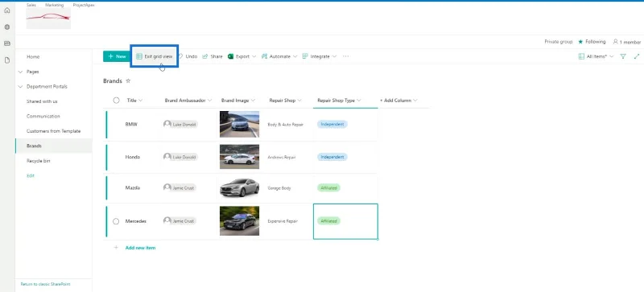Click the Undo button

[x=188, y=56]
